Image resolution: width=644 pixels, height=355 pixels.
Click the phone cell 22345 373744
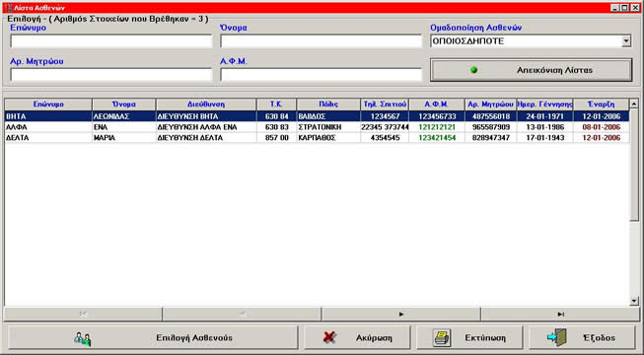pyautogui.click(x=385, y=127)
